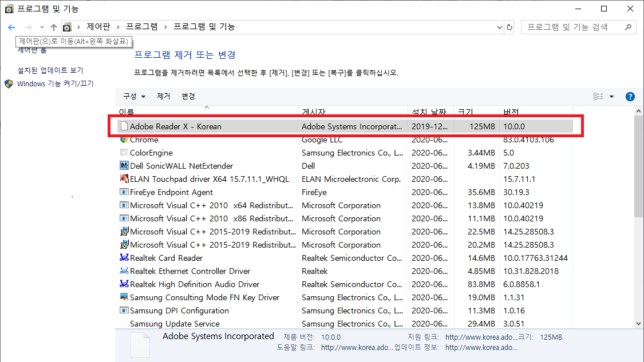Viewport: 644px width, 362px height.
Task: Select Realtek Ethernet Controller Driver icon
Action: [124, 270]
